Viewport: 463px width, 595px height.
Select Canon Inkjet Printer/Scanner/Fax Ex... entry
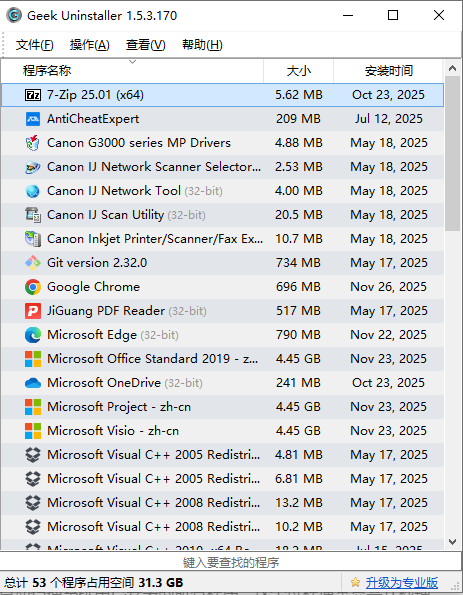coord(222,239)
